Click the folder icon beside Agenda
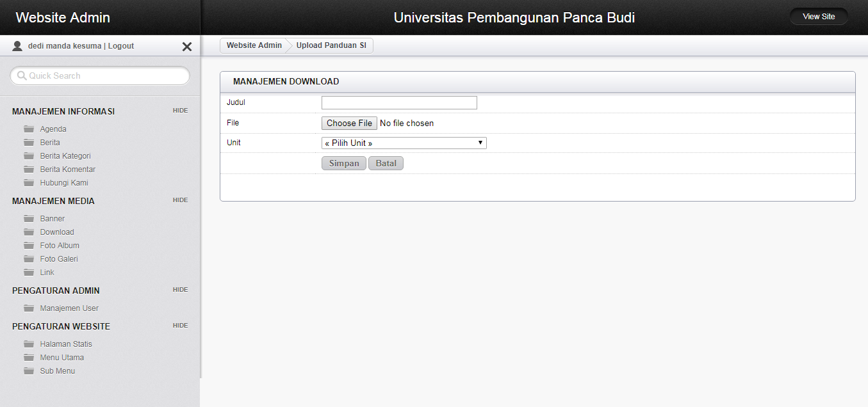Screen dimensions: 868x407 [29, 129]
